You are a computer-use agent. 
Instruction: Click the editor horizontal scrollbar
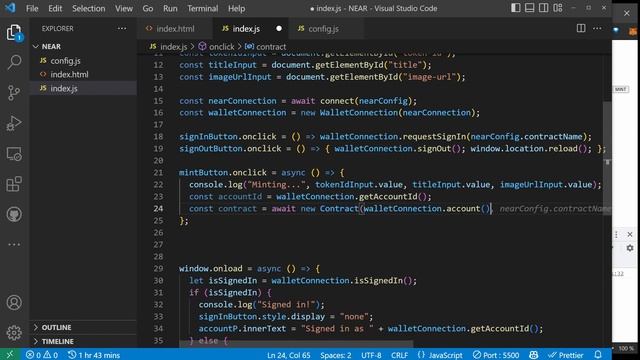(296, 345)
